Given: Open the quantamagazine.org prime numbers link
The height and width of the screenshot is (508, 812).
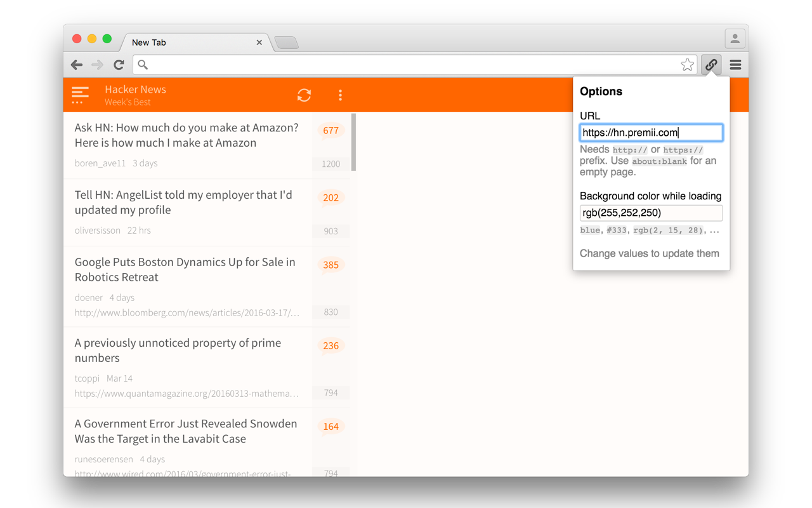Looking at the screenshot, I should [188, 393].
